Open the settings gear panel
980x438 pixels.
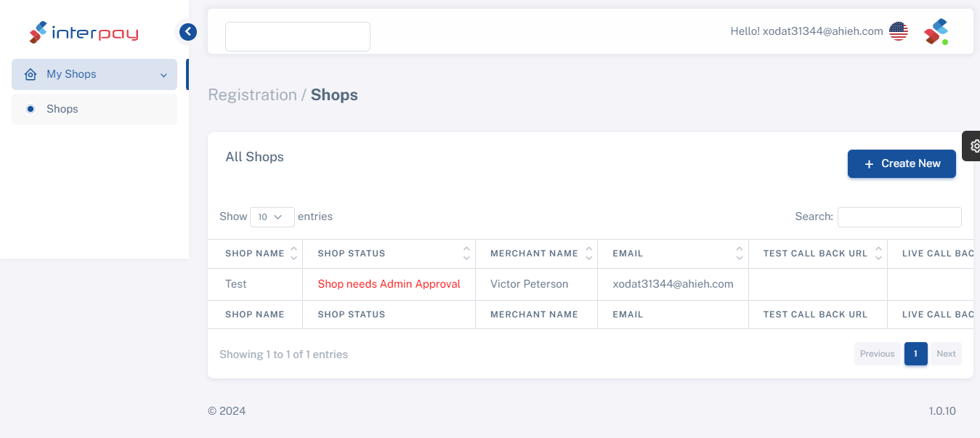pos(973,146)
